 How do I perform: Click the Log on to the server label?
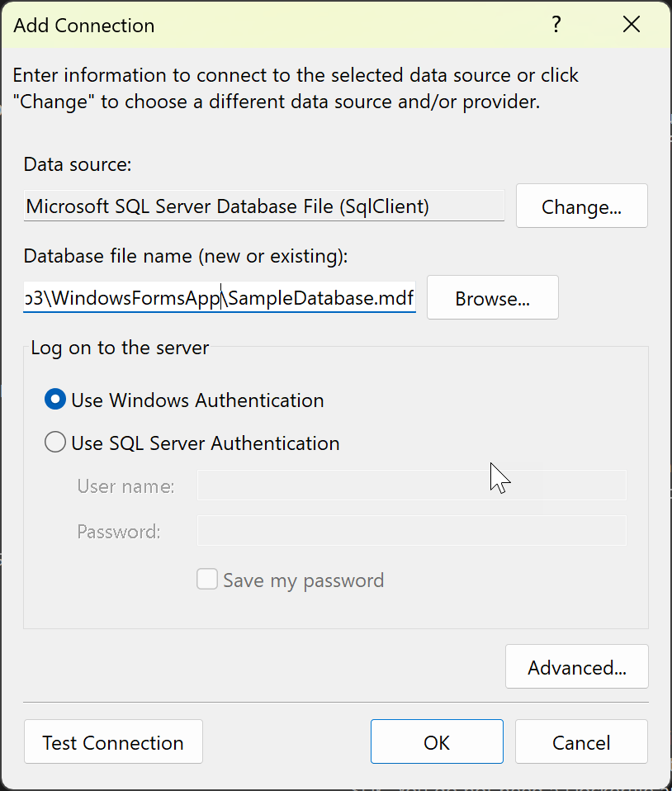pyautogui.click(x=119, y=348)
